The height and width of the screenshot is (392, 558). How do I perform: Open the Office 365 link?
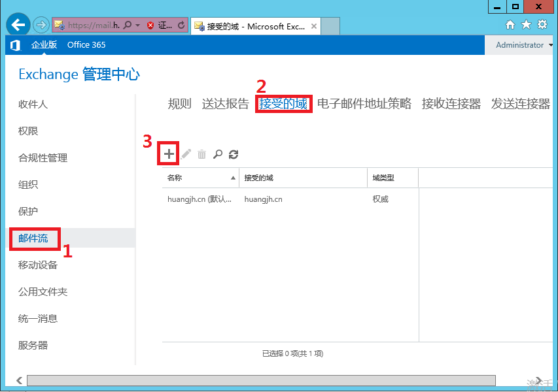pyautogui.click(x=86, y=45)
